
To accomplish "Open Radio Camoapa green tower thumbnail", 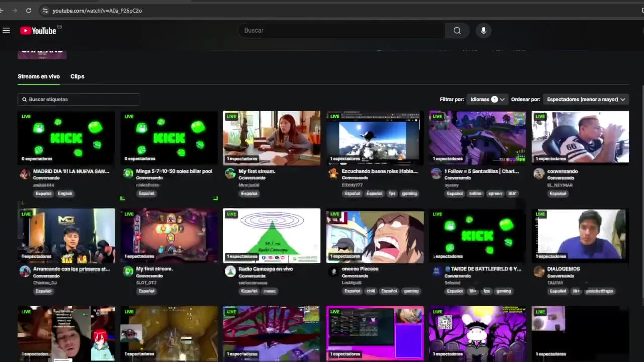I will tap(272, 235).
